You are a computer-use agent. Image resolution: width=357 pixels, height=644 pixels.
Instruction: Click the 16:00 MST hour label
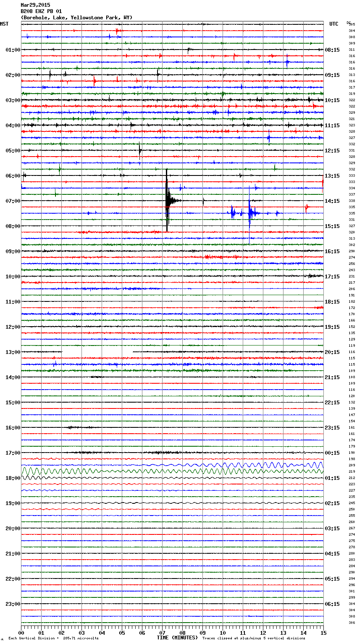pyautogui.click(x=13, y=428)
